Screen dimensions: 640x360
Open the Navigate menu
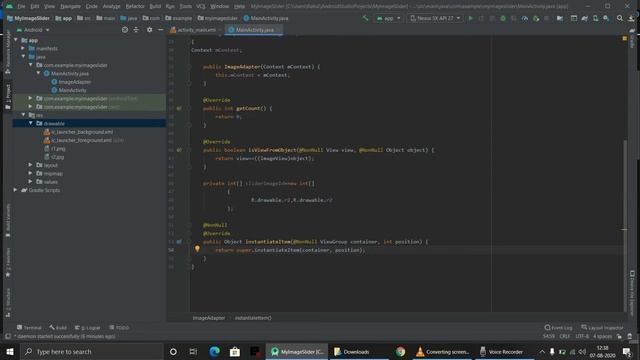point(70,6)
